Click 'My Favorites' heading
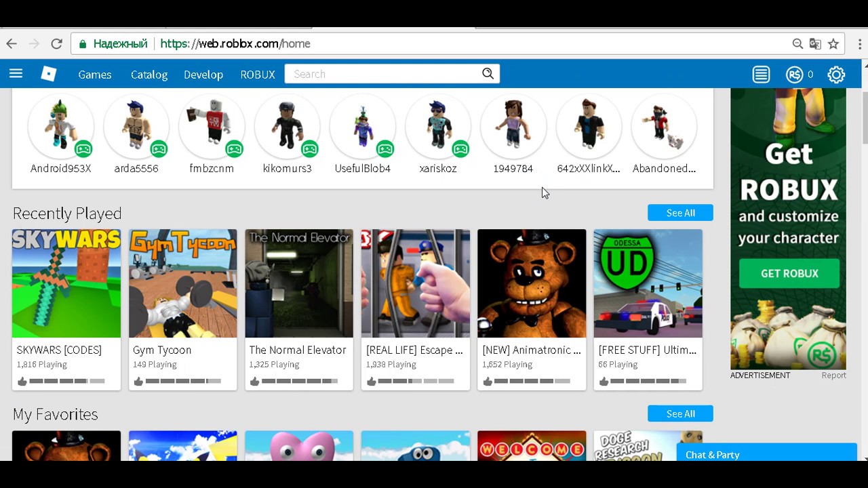868x488 pixels. (x=55, y=414)
